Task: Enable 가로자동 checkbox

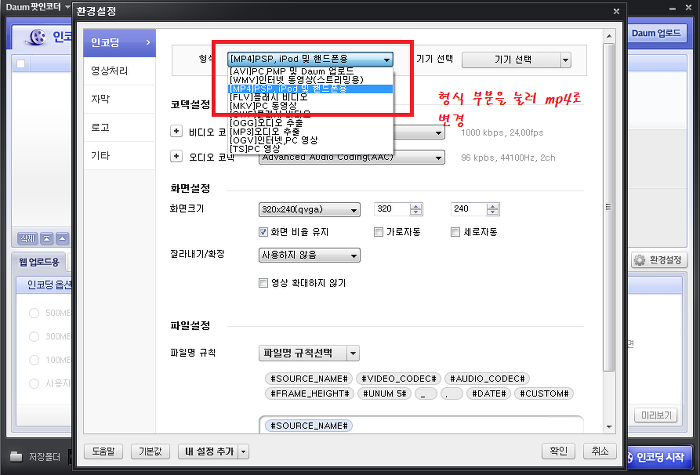Action: tap(379, 232)
